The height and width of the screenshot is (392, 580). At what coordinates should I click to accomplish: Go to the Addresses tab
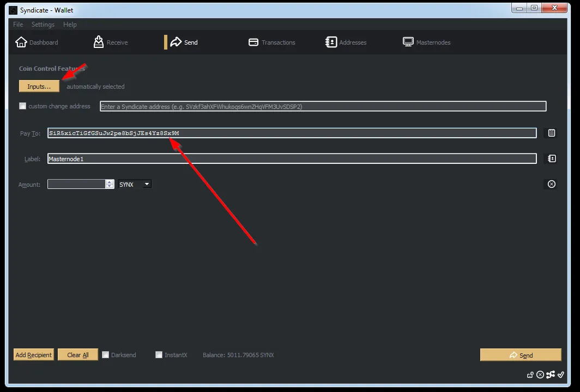click(346, 42)
